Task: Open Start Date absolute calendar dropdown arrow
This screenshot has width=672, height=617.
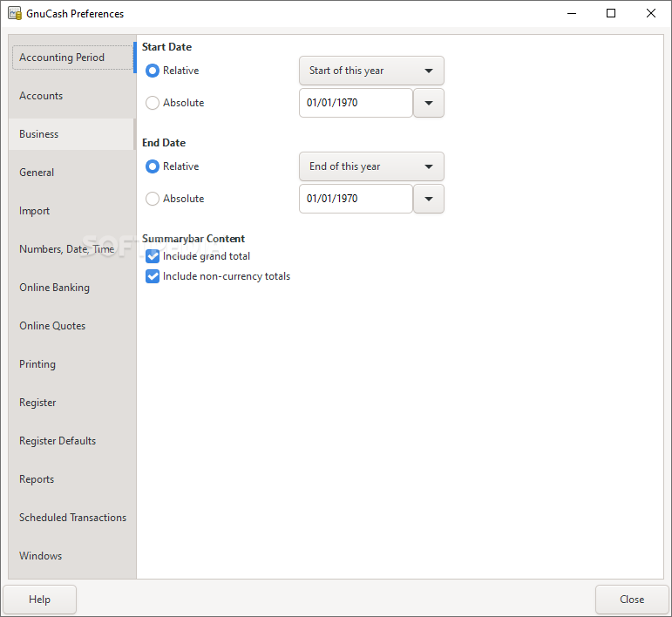Action: [x=429, y=103]
